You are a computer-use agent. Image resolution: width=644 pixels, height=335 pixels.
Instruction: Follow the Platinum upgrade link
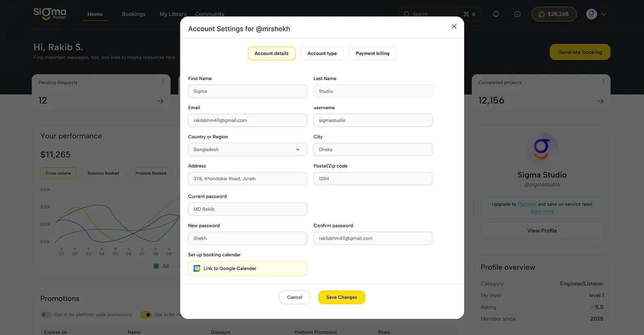(527, 204)
